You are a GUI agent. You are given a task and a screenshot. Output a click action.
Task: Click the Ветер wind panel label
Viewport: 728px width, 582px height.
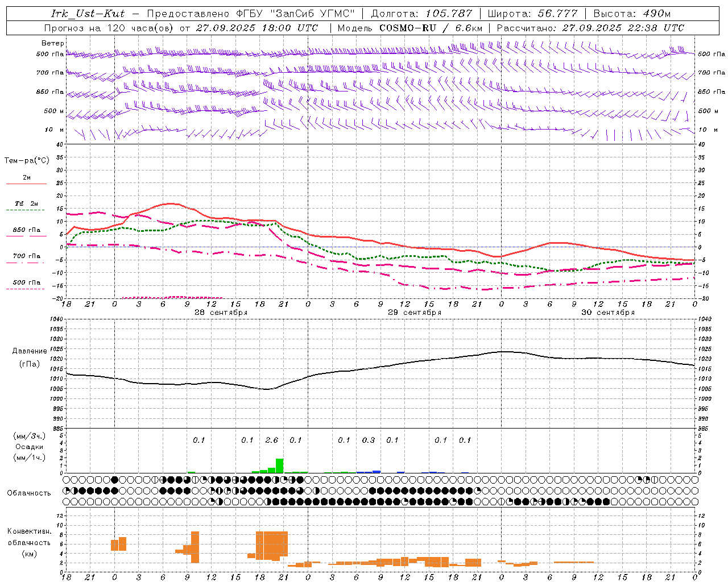click(53, 43)
